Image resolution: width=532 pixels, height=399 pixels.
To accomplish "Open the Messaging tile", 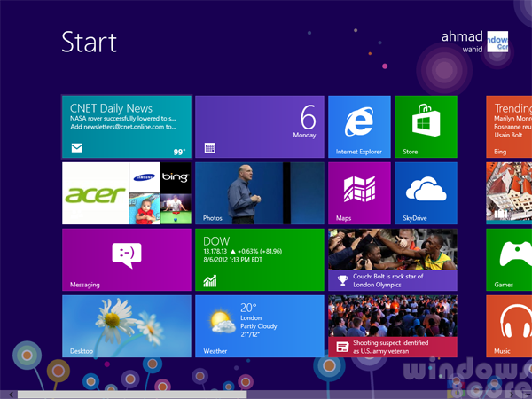I will (x=127, y=260).
